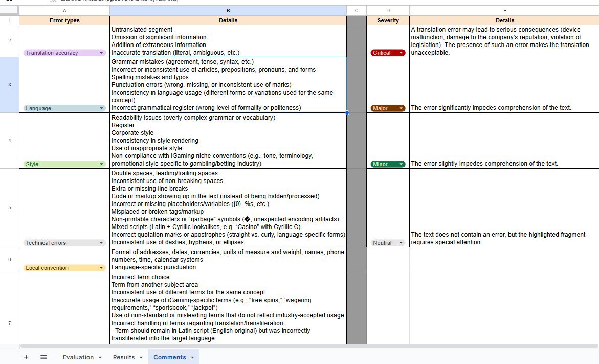The height and width of the screenshot is (364, 599).
Task: Switch to the Evaluation sheet tab
Action: 78,357
